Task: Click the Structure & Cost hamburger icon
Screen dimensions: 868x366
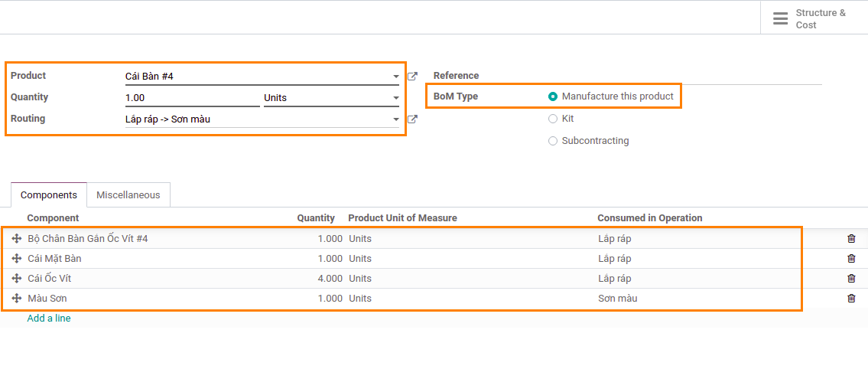Action: click(781, 18)
